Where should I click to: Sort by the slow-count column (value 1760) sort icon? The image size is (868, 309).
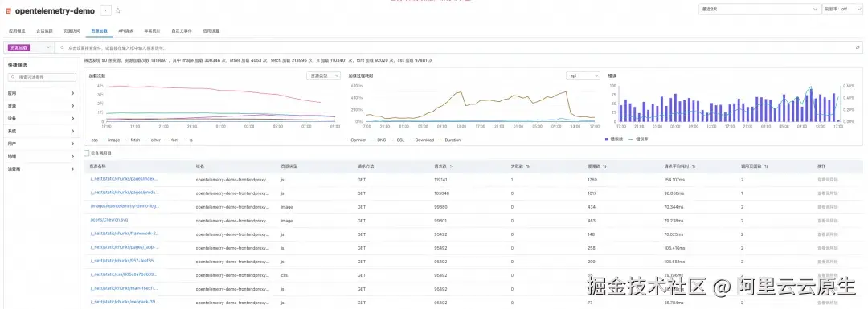tap(605, 166)
